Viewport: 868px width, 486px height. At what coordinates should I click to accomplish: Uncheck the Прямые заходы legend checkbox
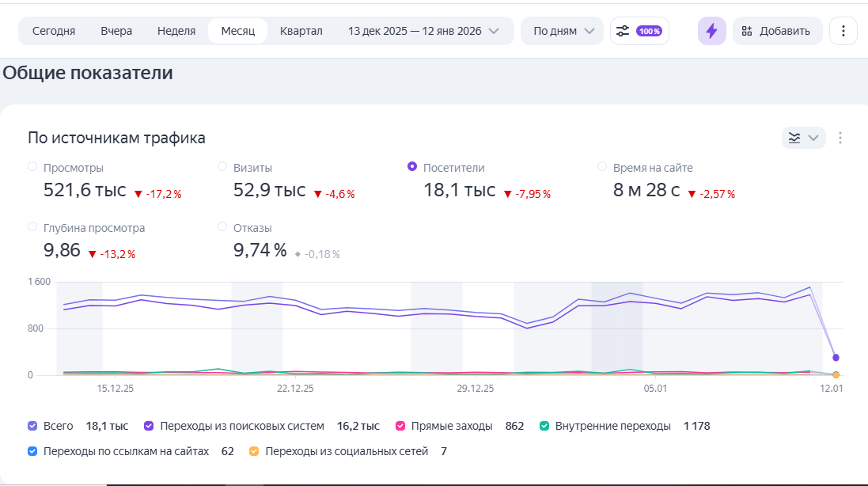[400, 426]
